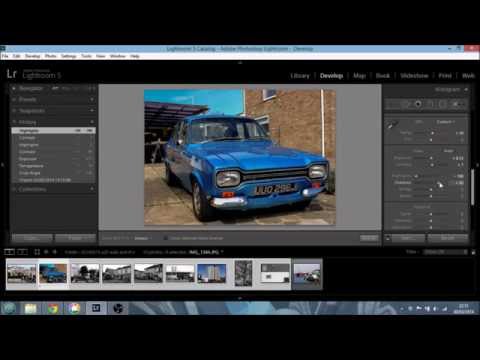Add a new preset with plus icon
This screenshot has width=480, height=360.
[92, 99]
